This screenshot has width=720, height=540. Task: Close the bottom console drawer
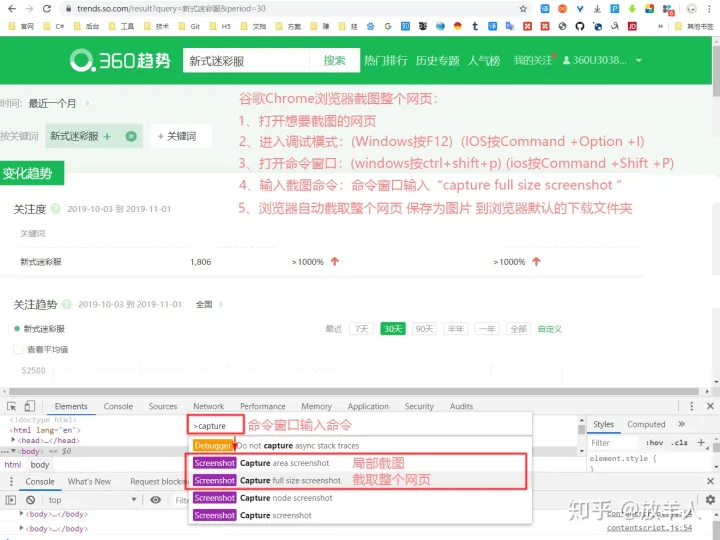pos(710,481)
